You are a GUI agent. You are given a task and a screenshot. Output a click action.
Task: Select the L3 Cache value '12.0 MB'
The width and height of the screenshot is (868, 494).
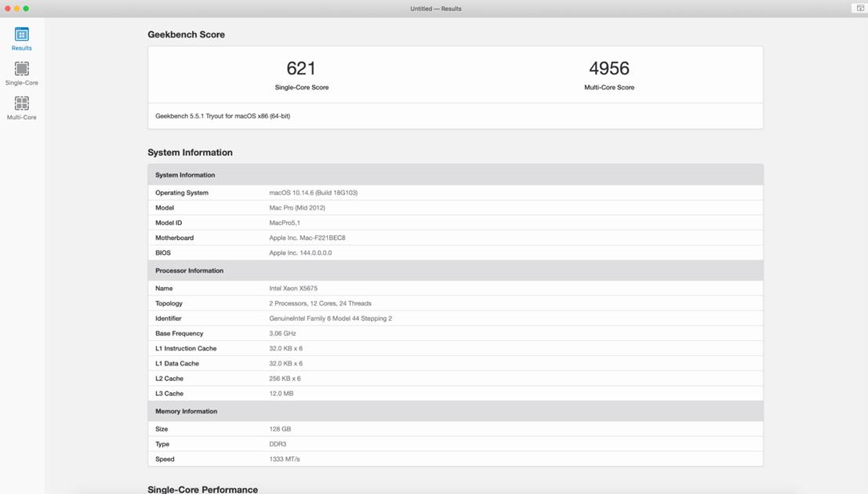point(281,393)
